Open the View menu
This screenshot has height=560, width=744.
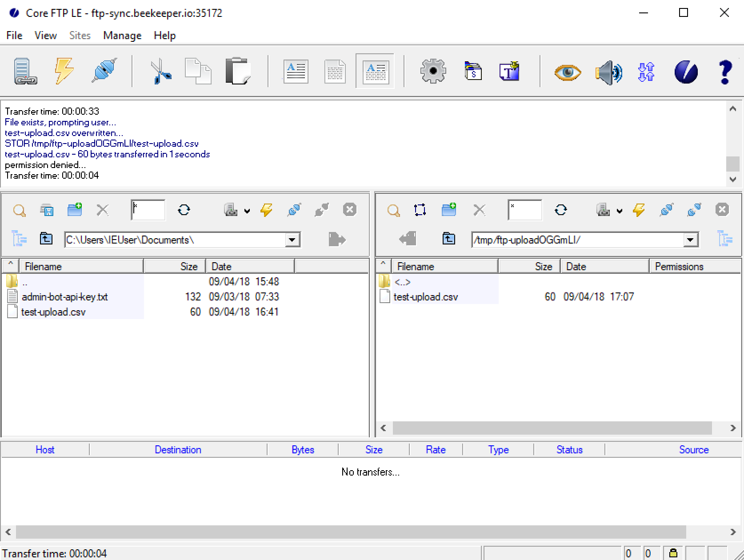[x=46, y=36]
